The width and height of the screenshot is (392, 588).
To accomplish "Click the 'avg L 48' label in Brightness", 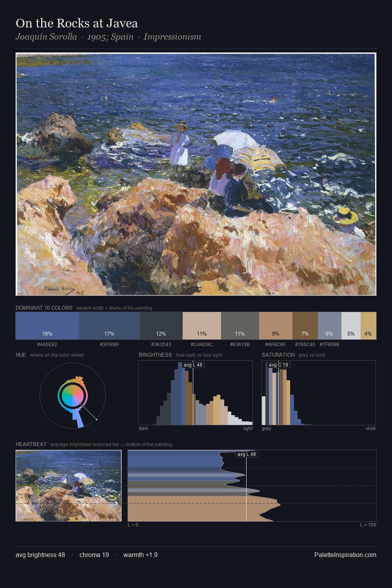I will pyautogui.click(x=193, y=365).
